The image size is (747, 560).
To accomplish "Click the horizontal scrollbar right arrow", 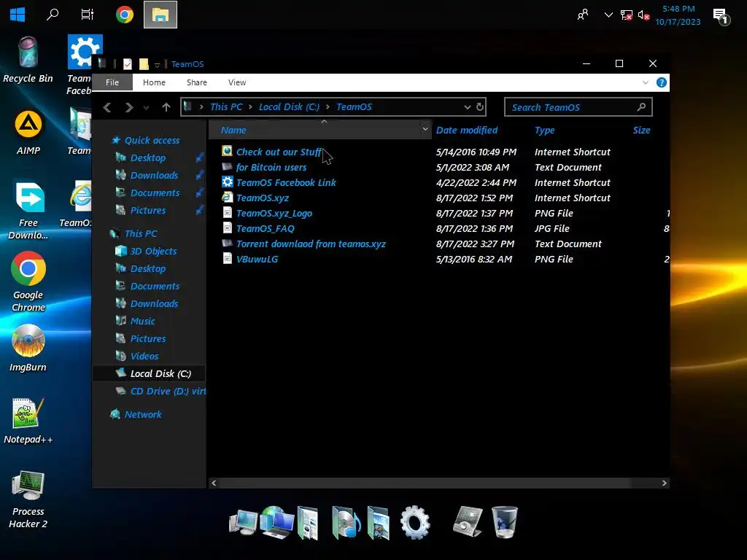I will click(x=664, y=483).
